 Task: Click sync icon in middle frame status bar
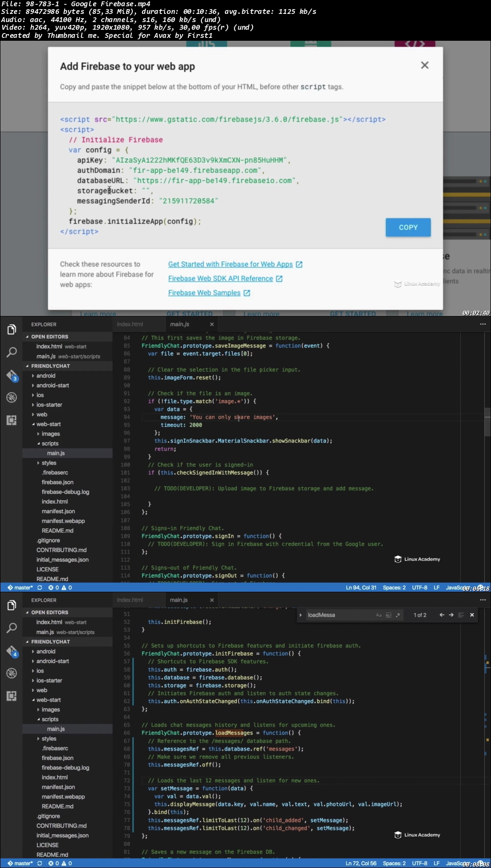40,587
